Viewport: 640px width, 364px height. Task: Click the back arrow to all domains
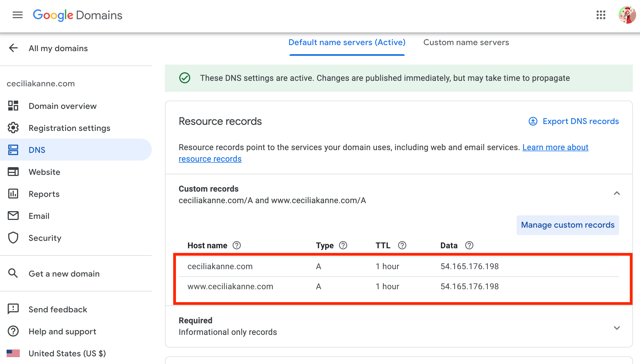pos(13,48)
